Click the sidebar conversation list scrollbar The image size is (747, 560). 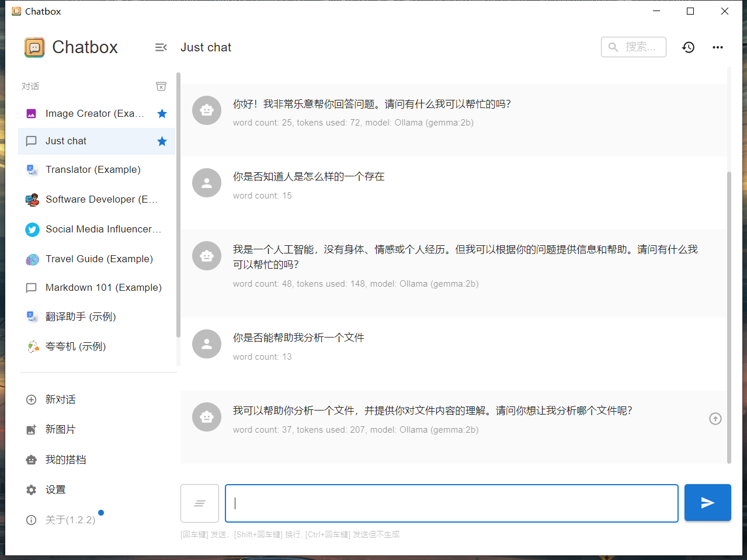[x=178, y=204]
